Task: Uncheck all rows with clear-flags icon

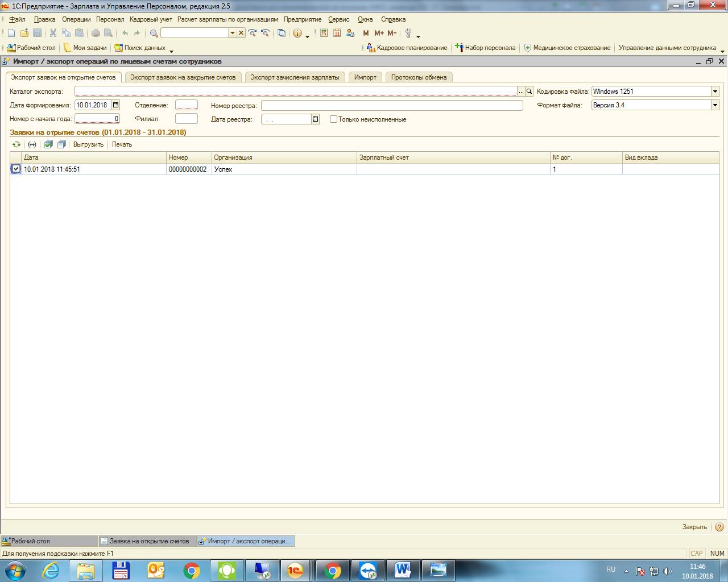Action: pos(61,144)
